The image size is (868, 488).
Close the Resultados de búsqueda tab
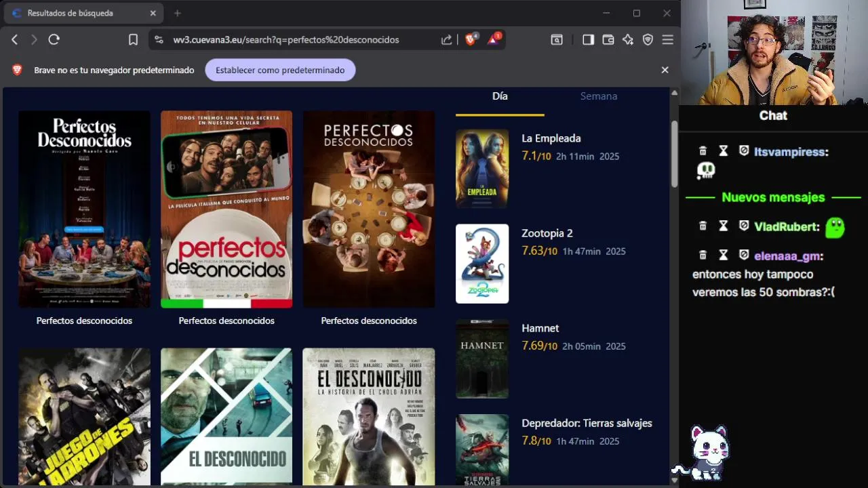pos(153,13)
